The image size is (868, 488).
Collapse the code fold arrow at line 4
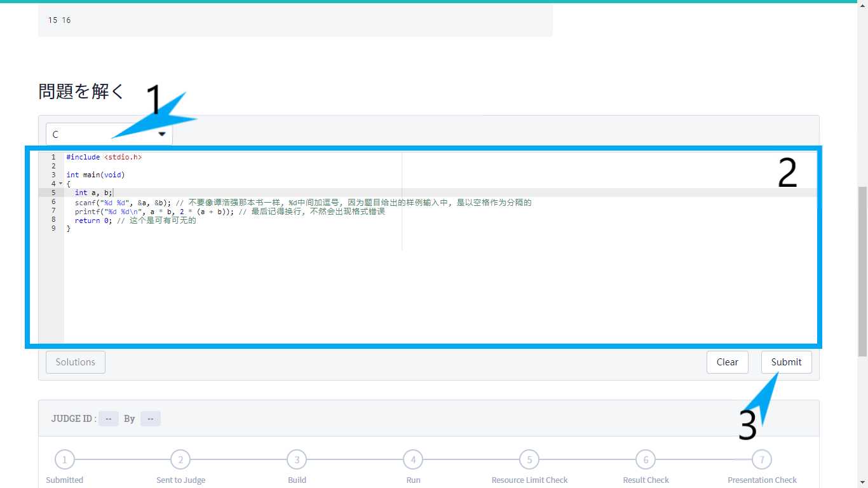point(60,184)
